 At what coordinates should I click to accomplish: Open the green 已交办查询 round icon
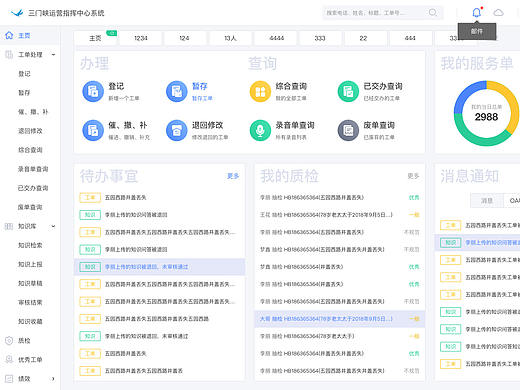(x=348, y=91)
